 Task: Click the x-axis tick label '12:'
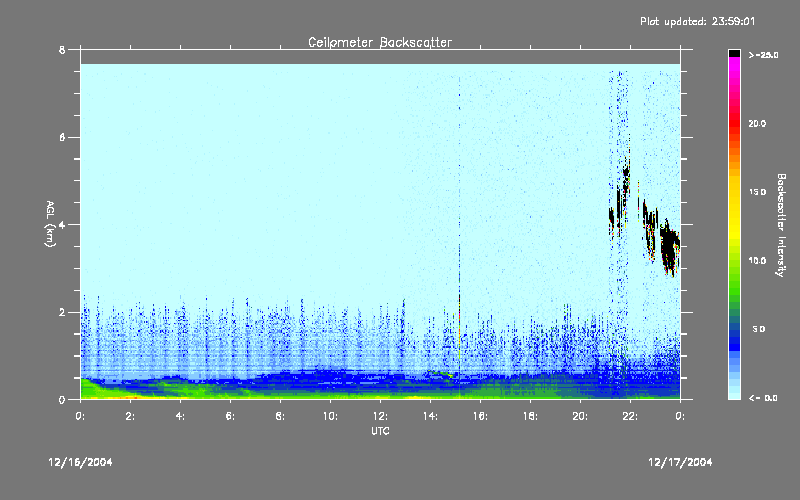coord(380,416)
